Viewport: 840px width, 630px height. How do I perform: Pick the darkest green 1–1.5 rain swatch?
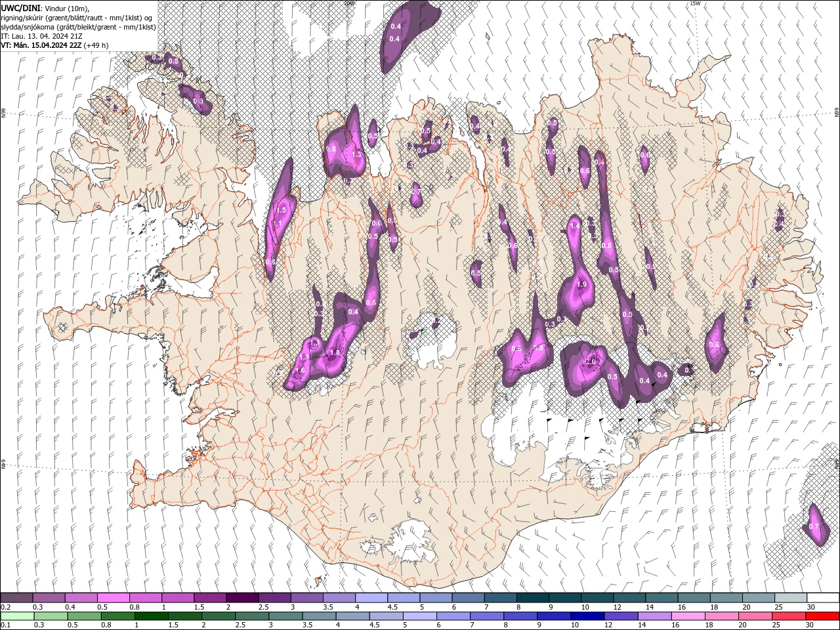coord(151,616)
